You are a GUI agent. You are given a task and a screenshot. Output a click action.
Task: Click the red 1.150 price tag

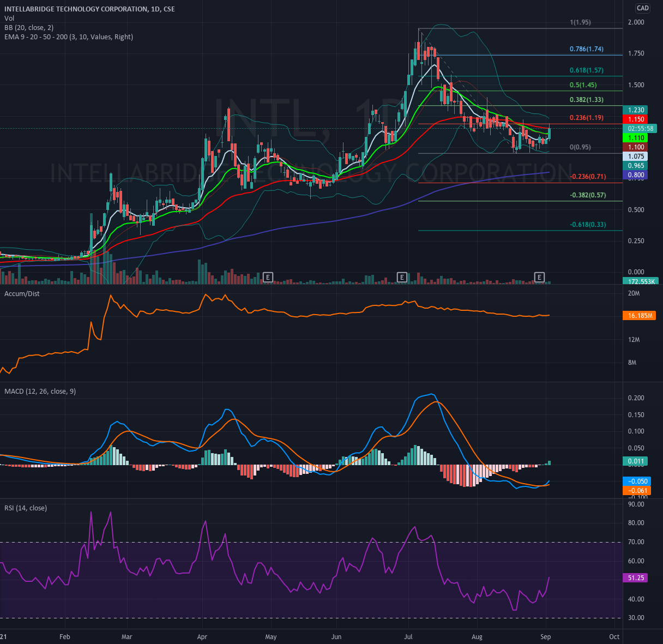point(636,119)
